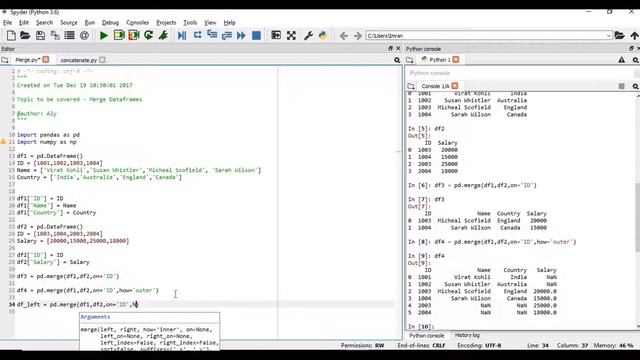This screenshot has width=640, height=360.
Task: Expand the working directory dropdown
Action: 609,36
